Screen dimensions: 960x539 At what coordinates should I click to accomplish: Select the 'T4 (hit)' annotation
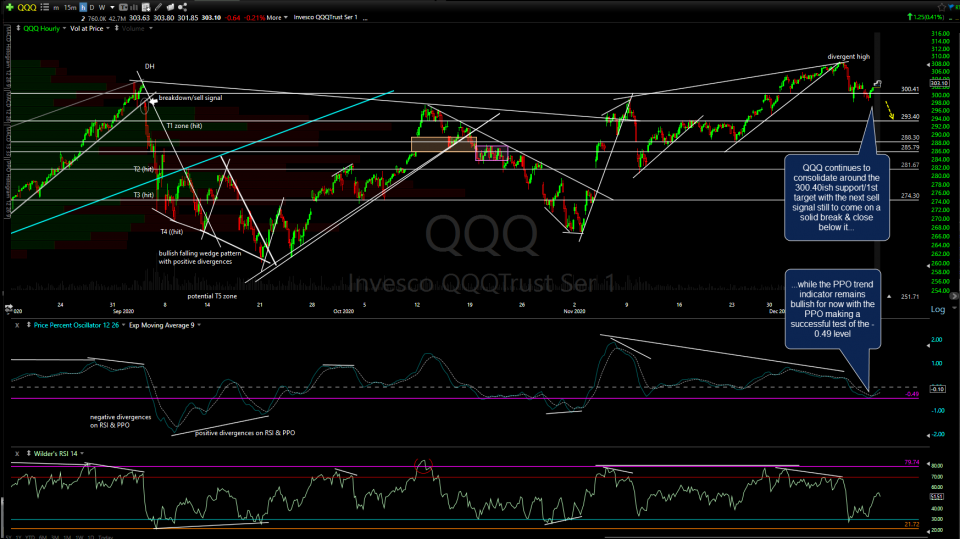[172, 232]
